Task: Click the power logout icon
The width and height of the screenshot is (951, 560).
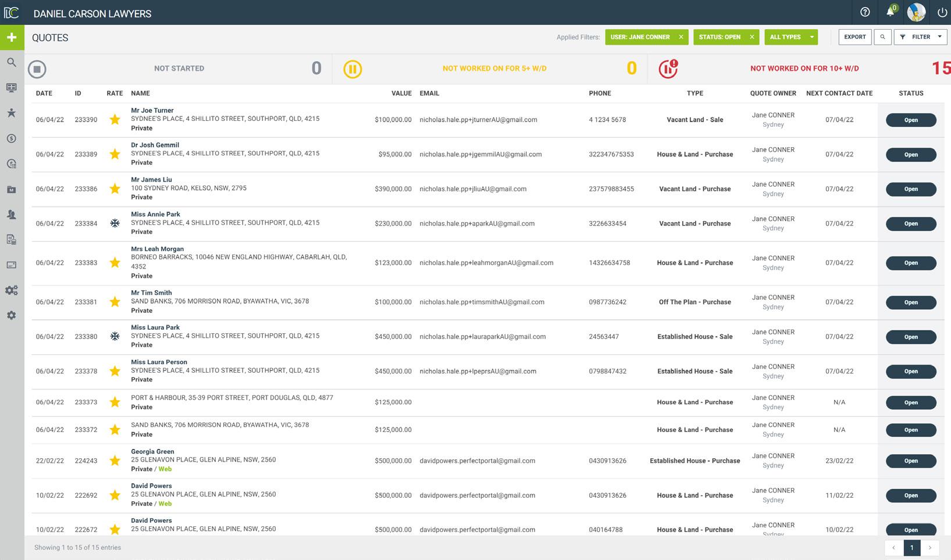Action: click(x=942, y=12)
